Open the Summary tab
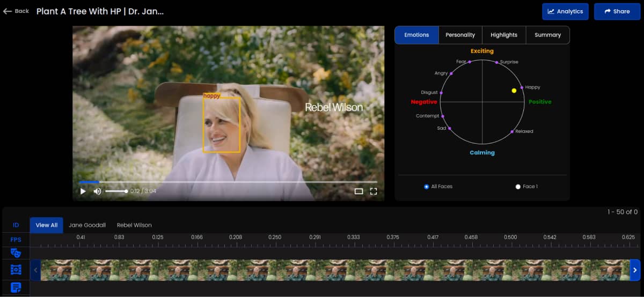 [547, 35]
